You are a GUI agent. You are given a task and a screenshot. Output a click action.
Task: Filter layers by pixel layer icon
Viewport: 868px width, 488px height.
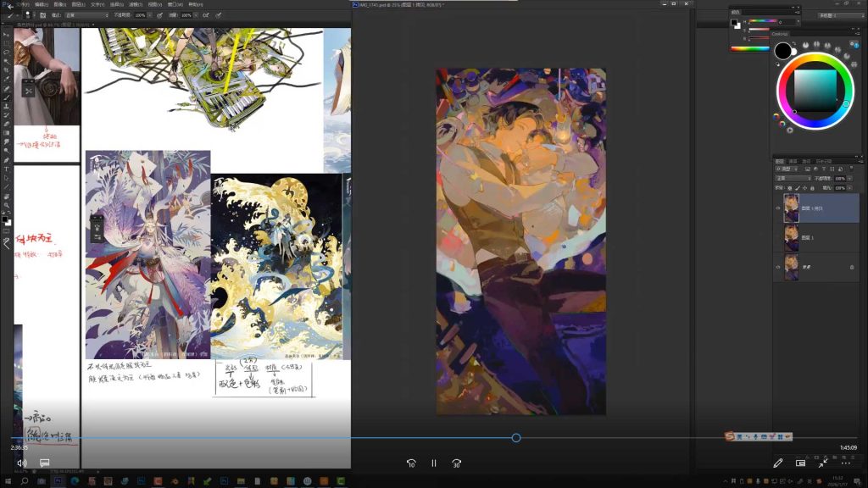point(808,169)
